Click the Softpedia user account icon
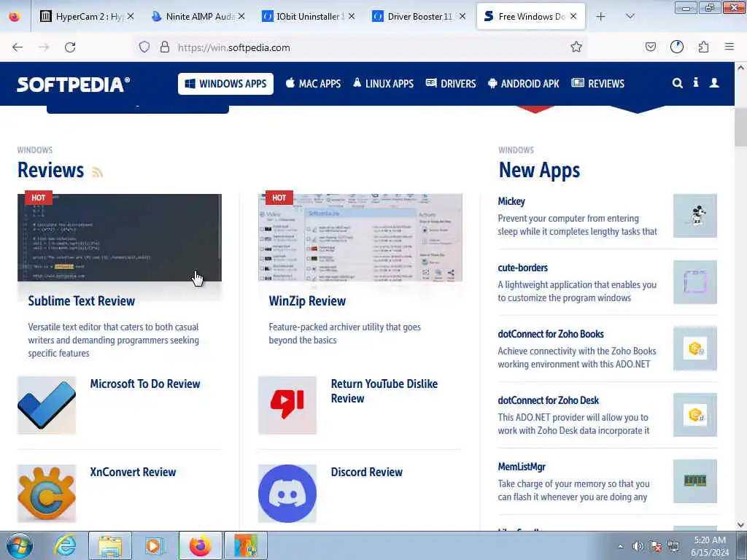 point(714,83)
